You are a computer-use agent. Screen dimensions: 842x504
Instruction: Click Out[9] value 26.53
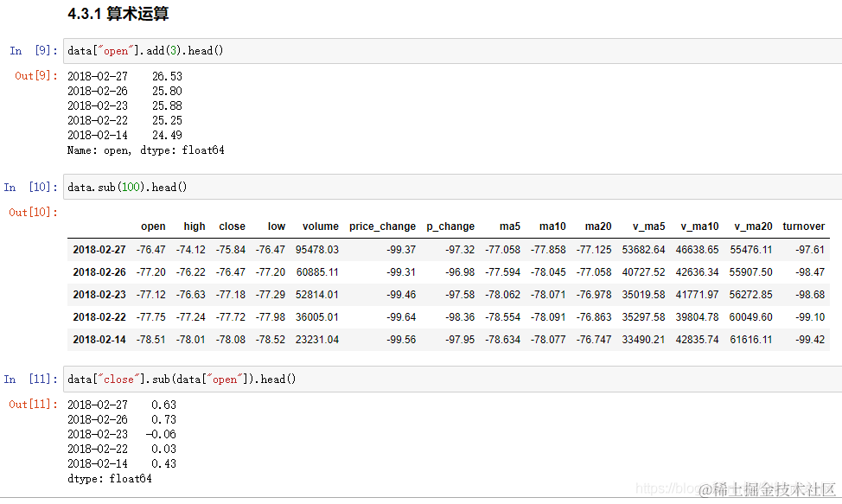[x=167, y=76]
